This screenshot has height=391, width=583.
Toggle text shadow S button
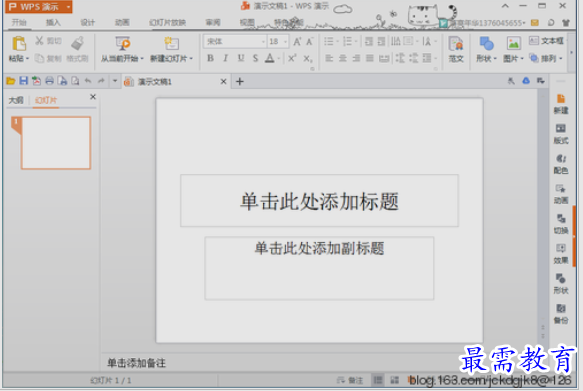(x=255, y=58)
